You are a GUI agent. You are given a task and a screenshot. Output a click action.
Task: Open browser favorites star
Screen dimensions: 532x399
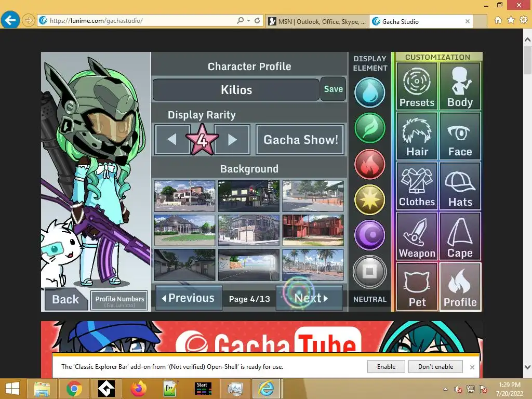tap(511, 20)
